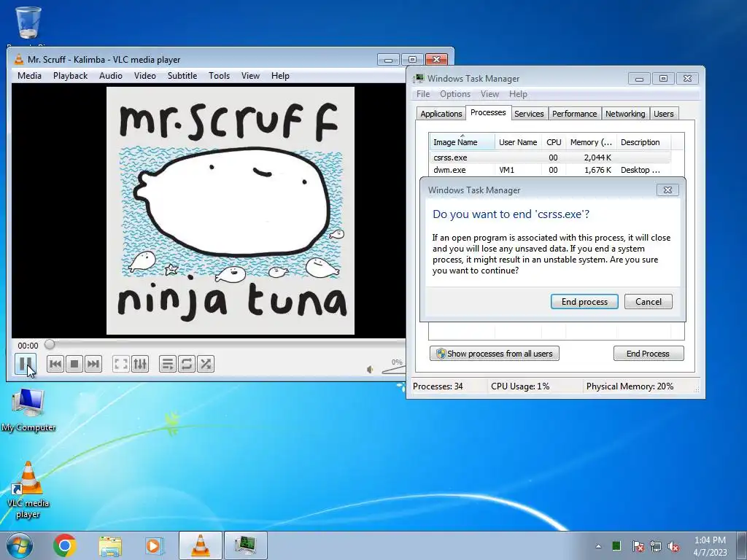The width and height of the screenshot is (747, 560).
Task: Switch to the Services tab
Action: click(x=529, y=114)
